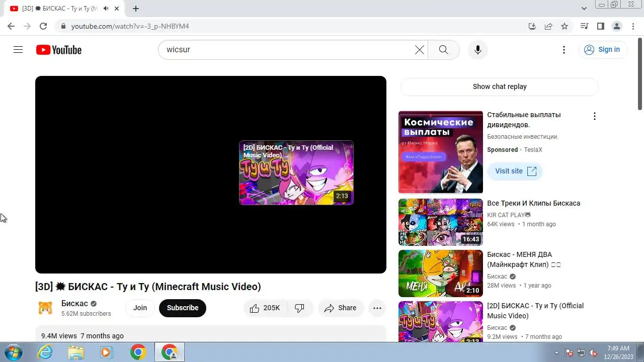Click the address bar URL
Viewport: 644px width, 362px height.
[x=130, y=26]
